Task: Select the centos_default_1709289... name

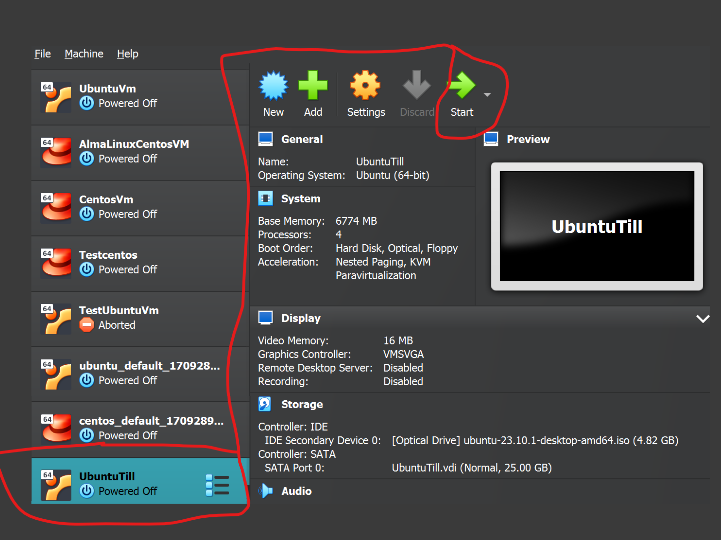Action: click(x=151, y=421)
